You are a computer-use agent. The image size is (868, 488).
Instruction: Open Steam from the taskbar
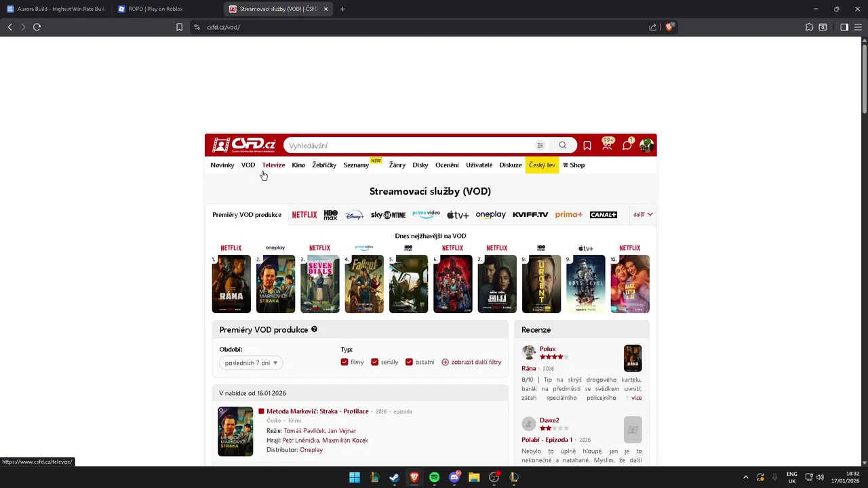point(394,477)
